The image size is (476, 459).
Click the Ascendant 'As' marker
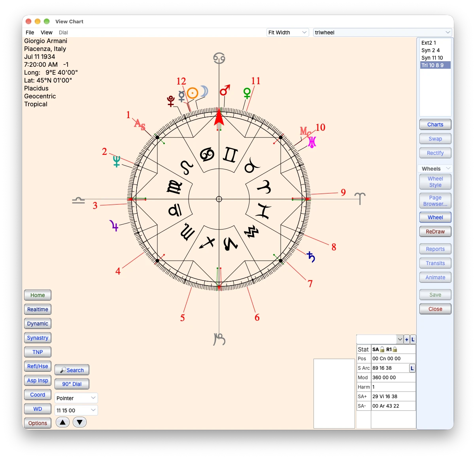140,125
